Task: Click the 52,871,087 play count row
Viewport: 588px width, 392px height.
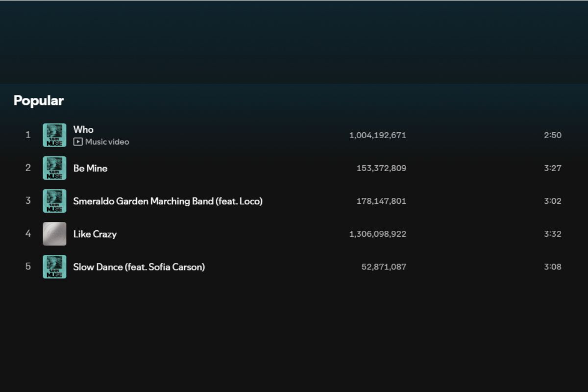Action: [384, 267]
